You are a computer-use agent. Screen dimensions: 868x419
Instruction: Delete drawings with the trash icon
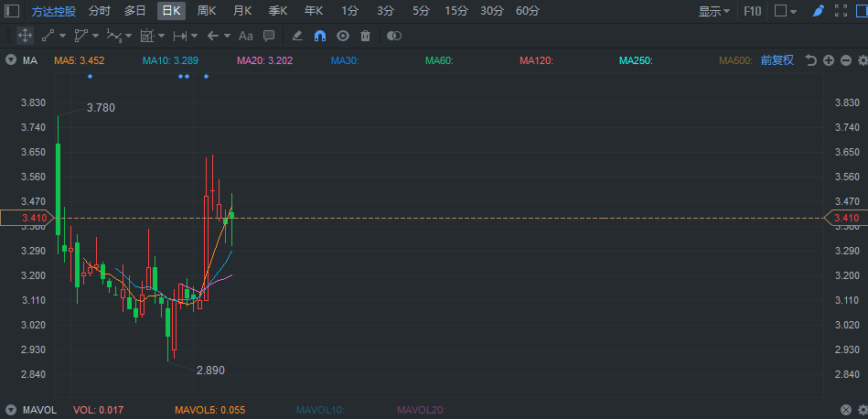click(x=366, y=36)
